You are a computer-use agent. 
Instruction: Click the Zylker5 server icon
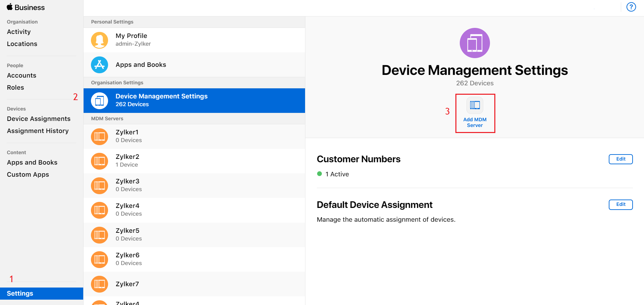(x=99, y=235)
